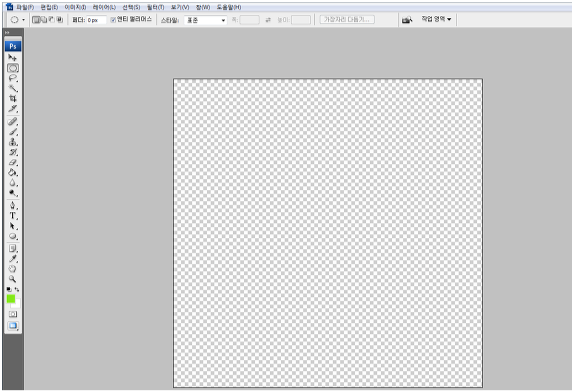Open the Select (S) menu
Screen dimensions: 574x392
[131, 7]
